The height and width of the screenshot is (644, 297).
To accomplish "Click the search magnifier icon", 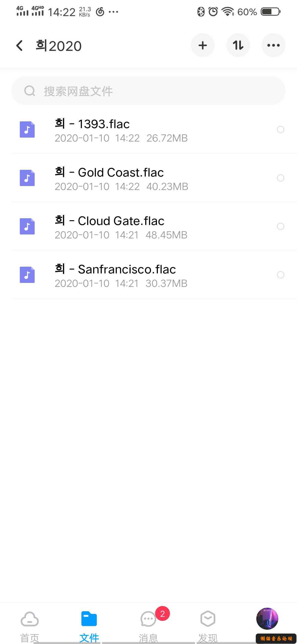I will point(30,91).
